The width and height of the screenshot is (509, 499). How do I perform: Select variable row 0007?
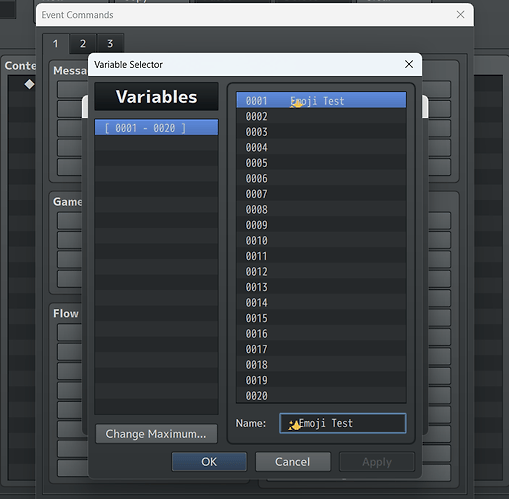321,193
